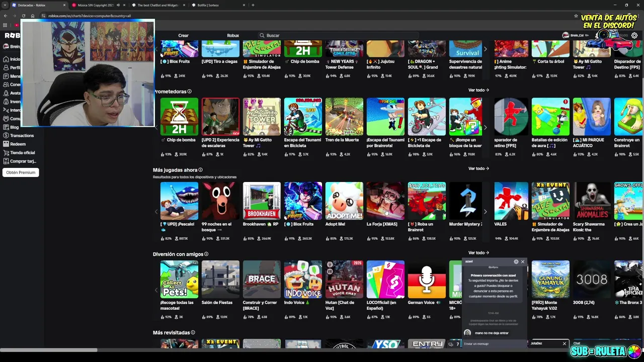This screenshot has width=644, height=362.
Task: Open Comprar tarjeta gift card icon
Action: point(6,161)
